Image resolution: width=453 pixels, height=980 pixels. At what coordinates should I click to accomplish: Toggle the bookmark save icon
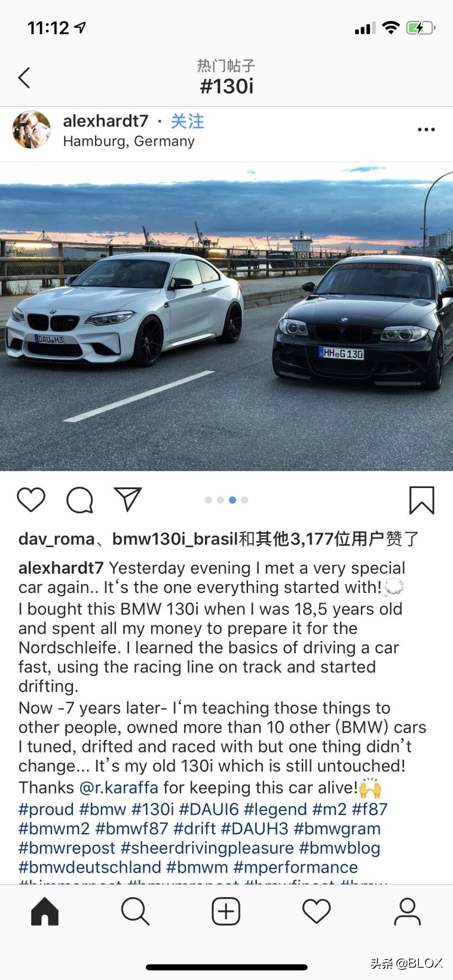pyautogui.click(x=422, y=500)
